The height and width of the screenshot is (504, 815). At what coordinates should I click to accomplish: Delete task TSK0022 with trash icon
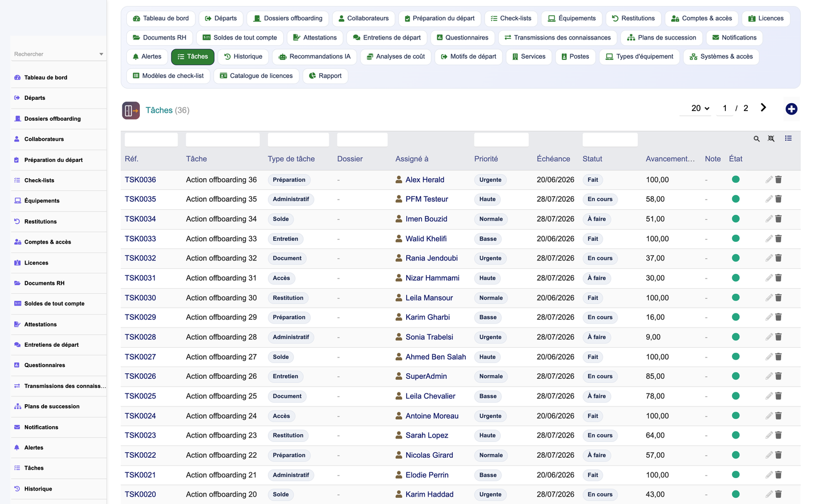pyautogui.click(x=778, y=455)
